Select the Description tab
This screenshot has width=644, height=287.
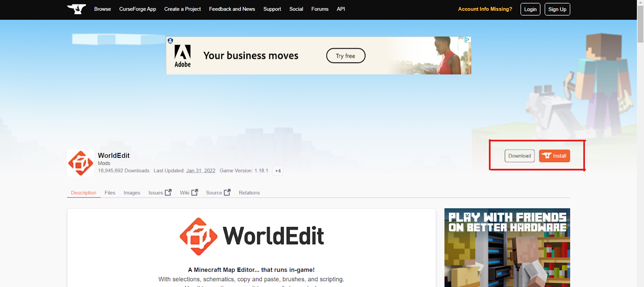[x=84, y=192]
